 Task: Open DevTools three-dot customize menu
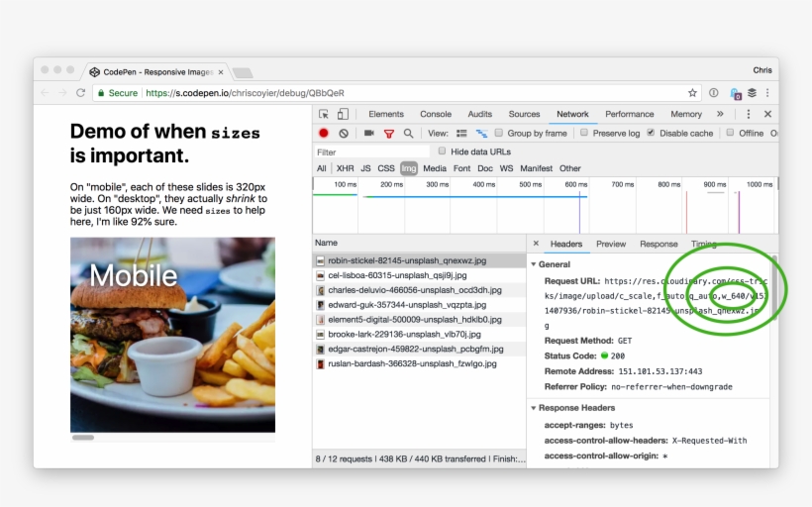(749, 114)
